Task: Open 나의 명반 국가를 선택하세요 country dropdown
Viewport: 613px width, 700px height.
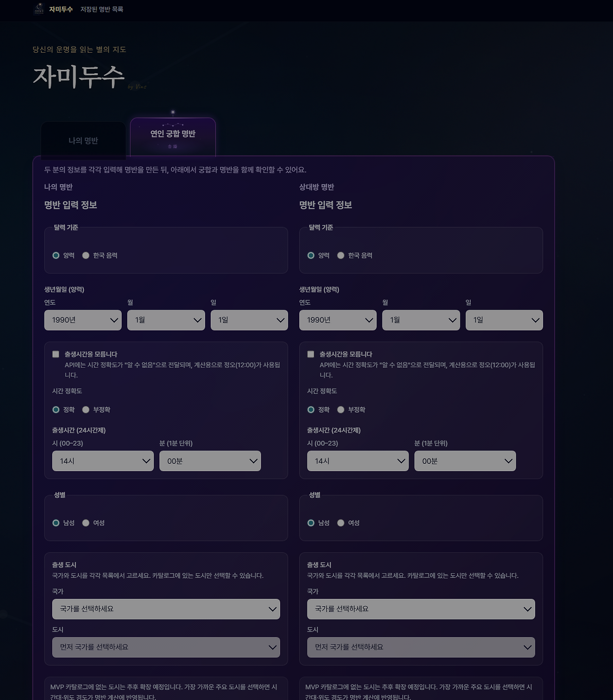Action: [x=166, y=609]
